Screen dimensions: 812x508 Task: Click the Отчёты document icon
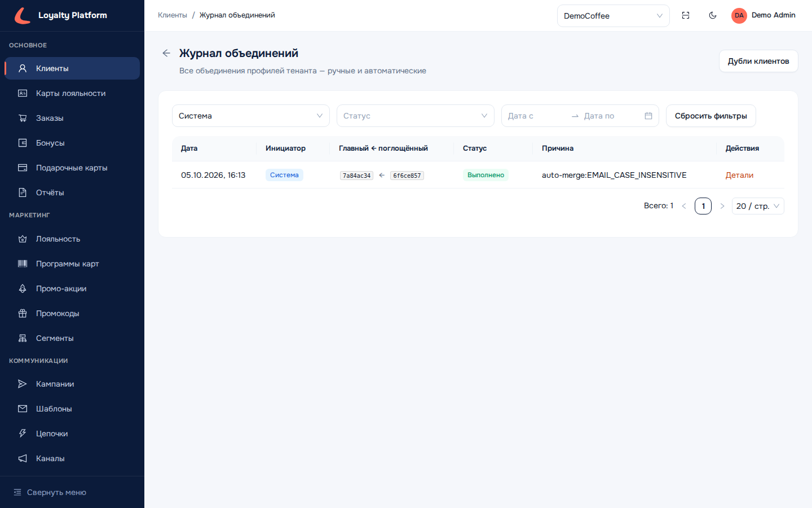point(23,192)
